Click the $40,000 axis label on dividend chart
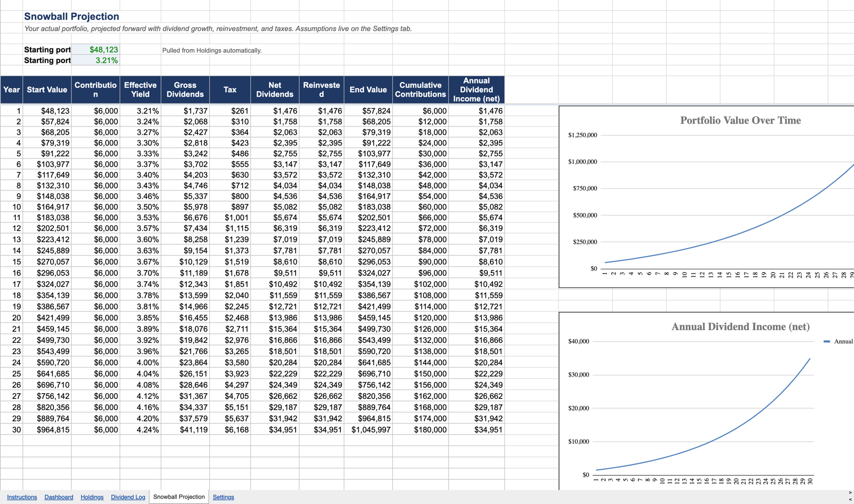 [x=579, y=341]
